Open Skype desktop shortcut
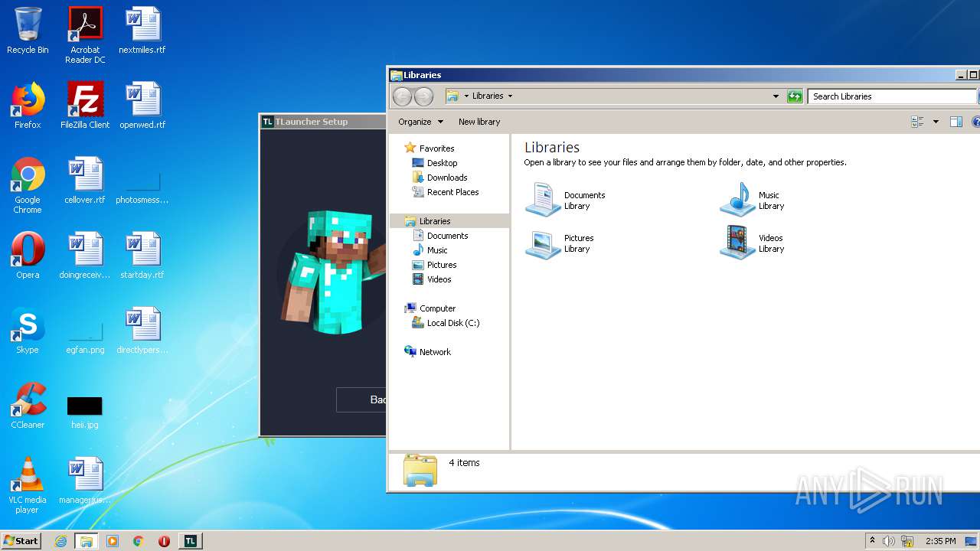The image size is (980, 551). (x=28, y=331)
